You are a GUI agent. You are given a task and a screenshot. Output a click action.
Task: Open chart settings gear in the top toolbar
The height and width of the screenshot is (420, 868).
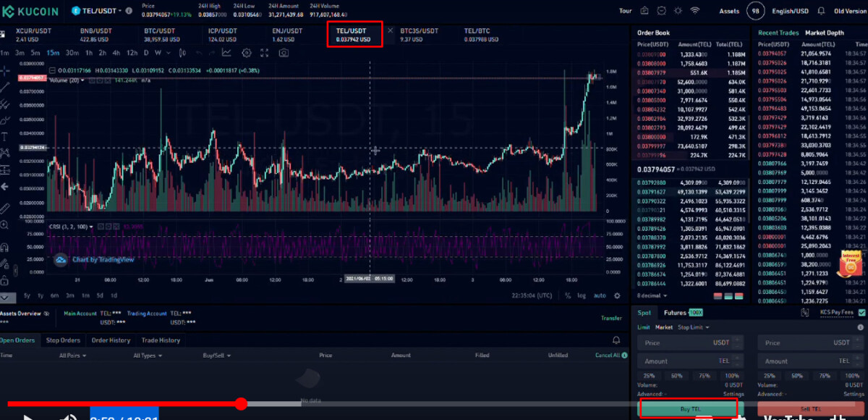pyautogui.click(x=247, y=53)
